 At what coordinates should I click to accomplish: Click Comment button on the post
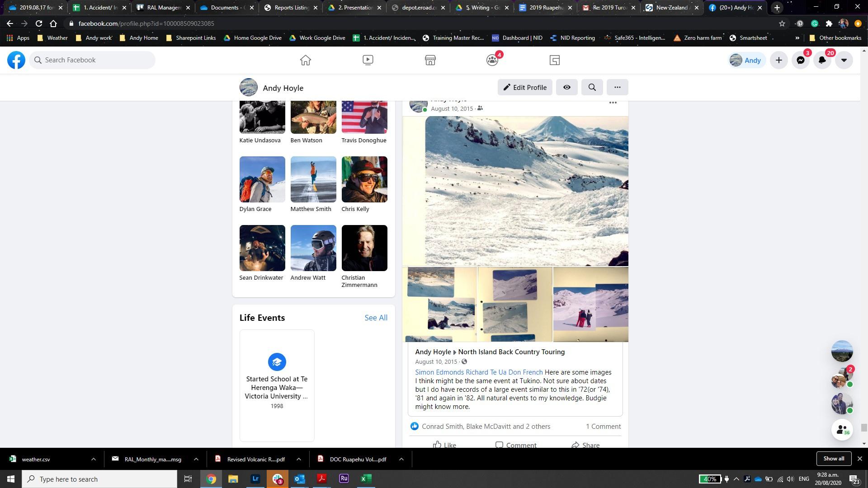click(x=515, y=445)
